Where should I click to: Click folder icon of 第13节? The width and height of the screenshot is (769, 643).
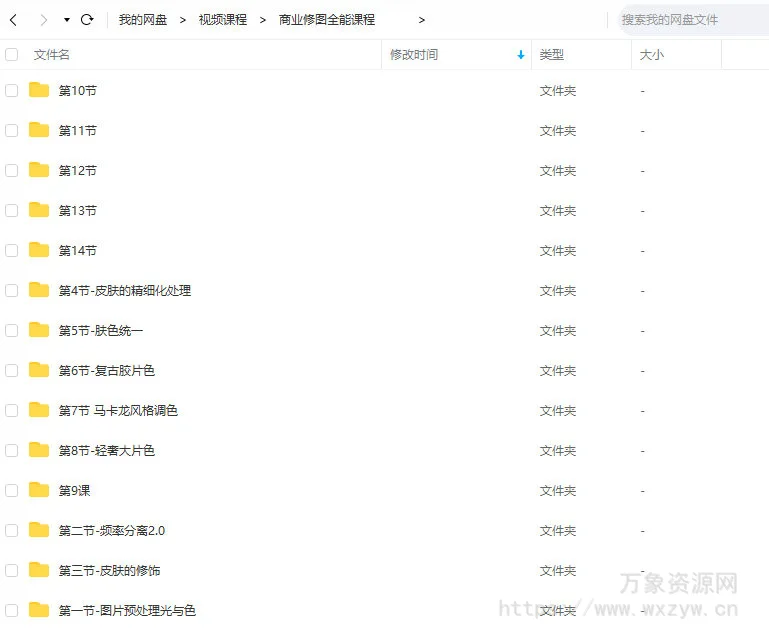point(39,209)
